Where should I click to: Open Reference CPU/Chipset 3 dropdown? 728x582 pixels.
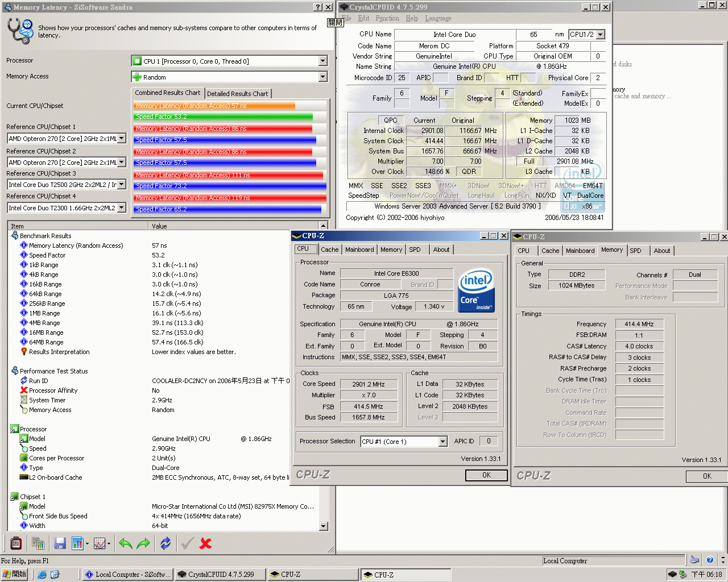coord(121,185)
